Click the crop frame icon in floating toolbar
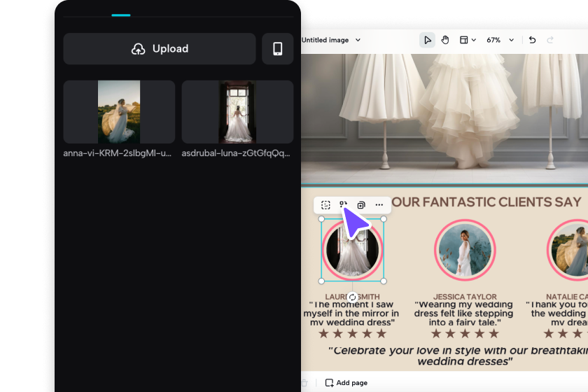 coord(325,205)
